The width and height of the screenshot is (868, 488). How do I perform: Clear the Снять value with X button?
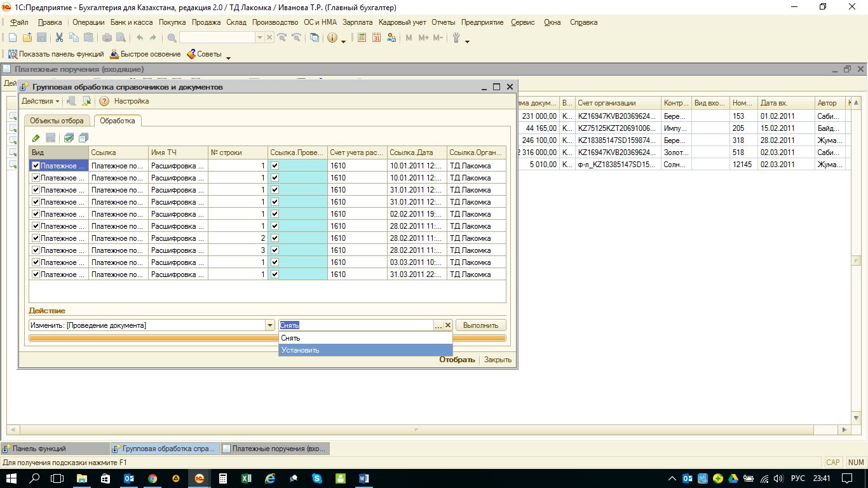point(448,325)
